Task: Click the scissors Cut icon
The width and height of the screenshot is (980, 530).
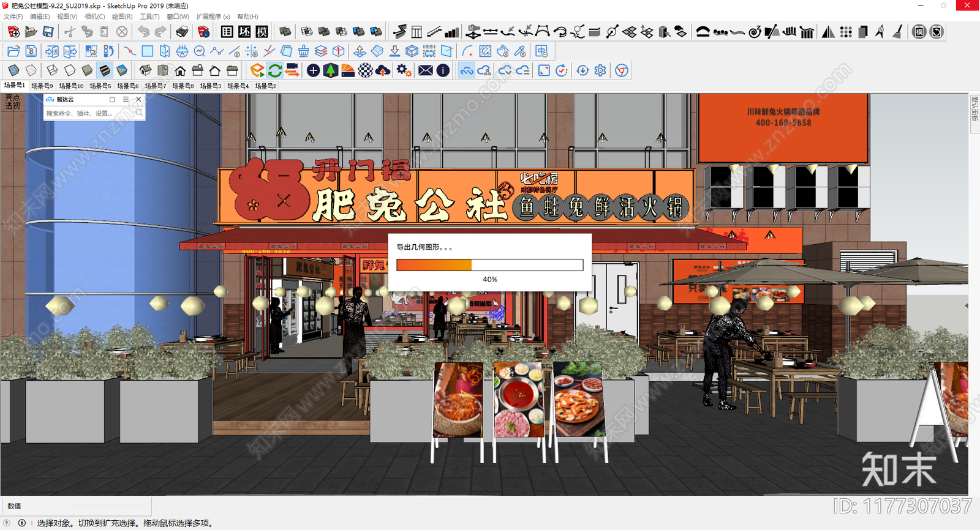Action: pos(70,32)
